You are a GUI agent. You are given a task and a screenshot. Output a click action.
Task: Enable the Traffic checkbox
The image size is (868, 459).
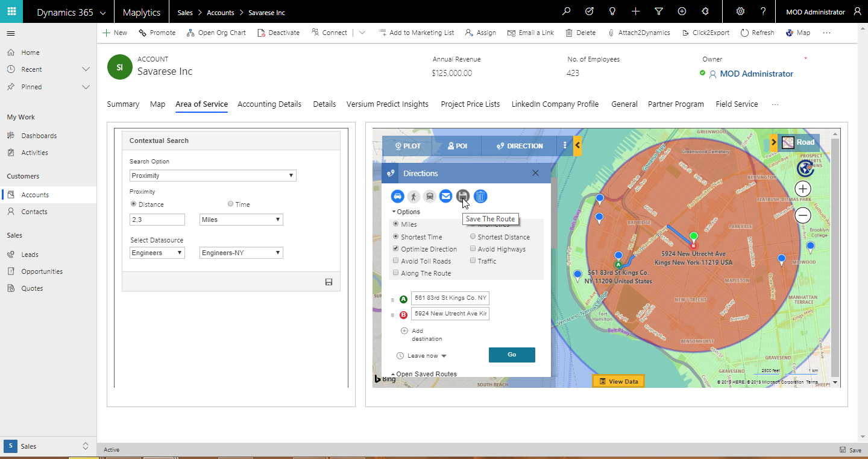pyautogui.click(x=473, y=261)
